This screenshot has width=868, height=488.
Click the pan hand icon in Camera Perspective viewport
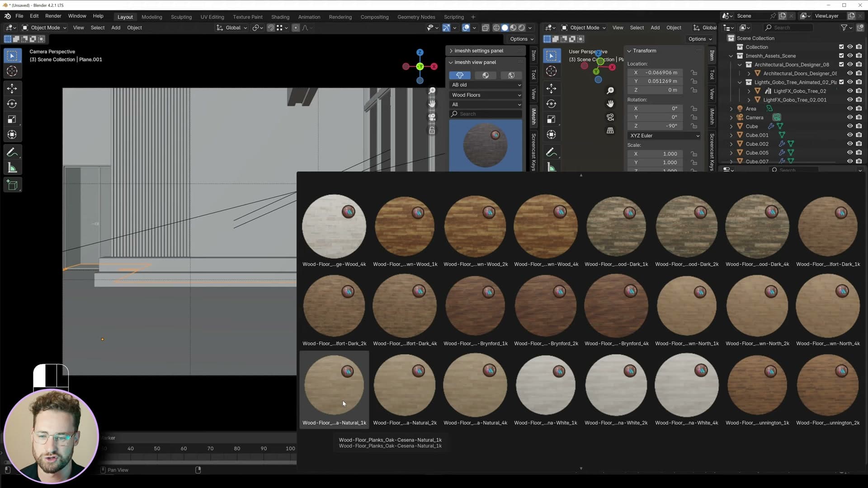[x=432, y=104]
